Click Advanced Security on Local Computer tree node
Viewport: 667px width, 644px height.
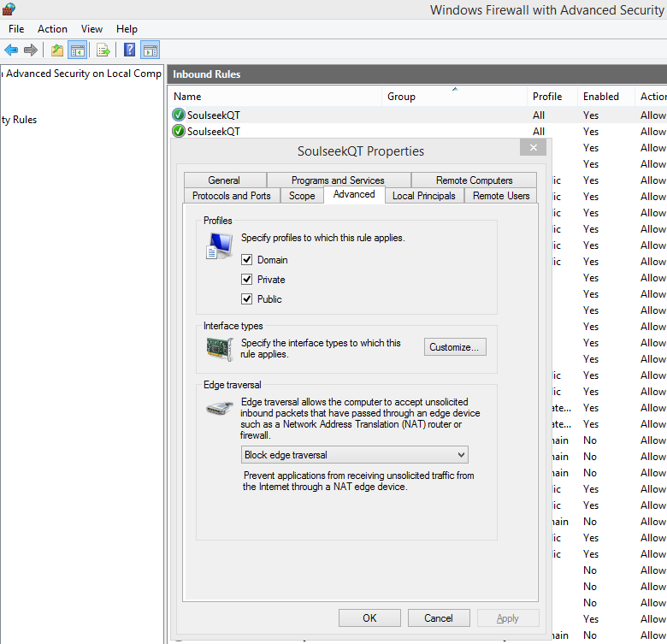coord(81,74)
